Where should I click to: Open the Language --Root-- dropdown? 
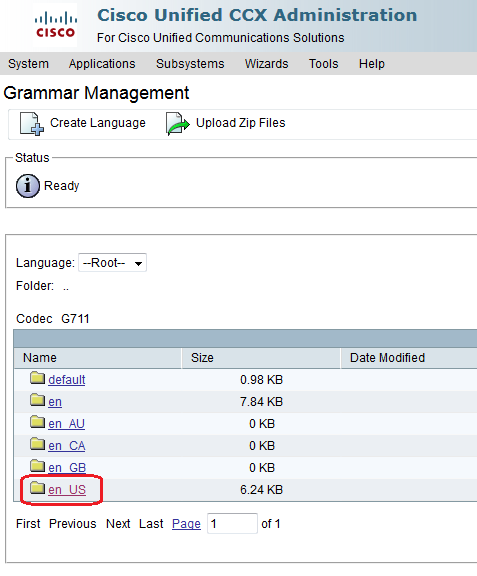pyautogui.click(x=112, y=263)
